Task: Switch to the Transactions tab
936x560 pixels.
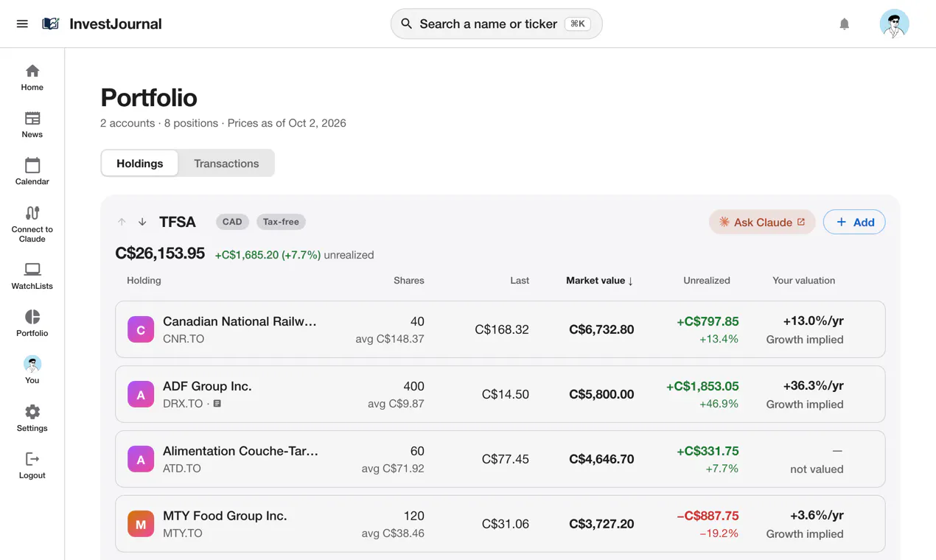Action: [x=226, y=164]
